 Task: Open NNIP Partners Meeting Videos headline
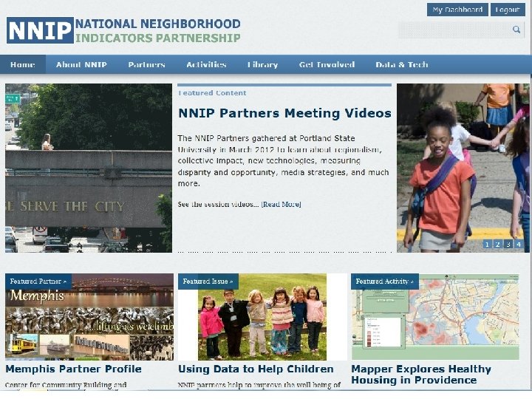284,113
